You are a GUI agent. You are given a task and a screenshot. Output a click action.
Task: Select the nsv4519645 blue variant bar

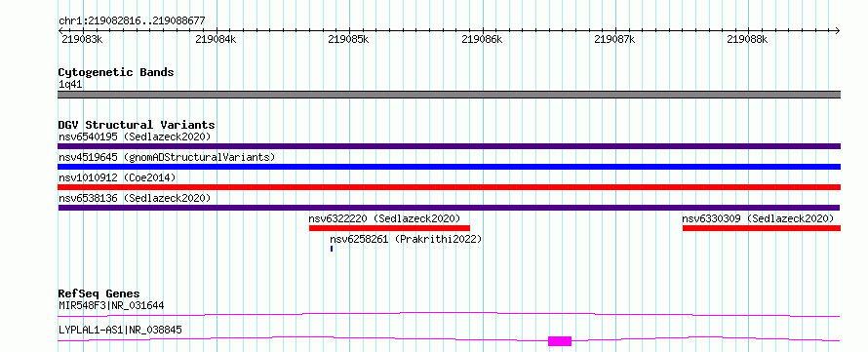tap(449, 167)
